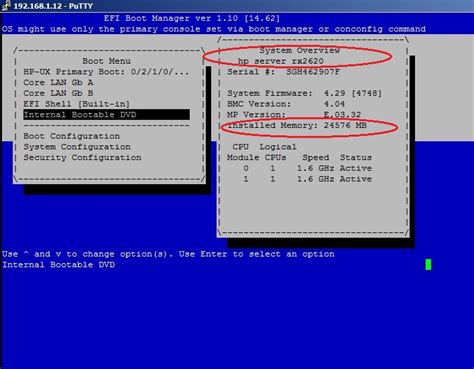Click the Boot Menu heading
This screenshot has width=474, height=369.
106,61
